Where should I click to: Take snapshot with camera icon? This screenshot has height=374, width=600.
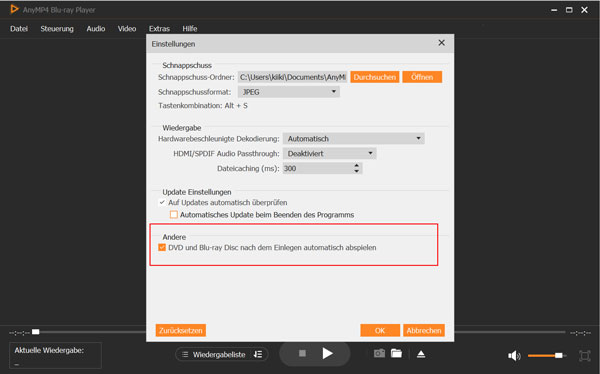tap(379, 353)
